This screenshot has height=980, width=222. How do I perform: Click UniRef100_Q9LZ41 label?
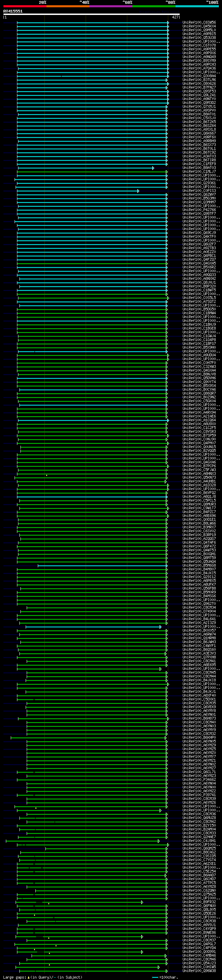(199, 95)
